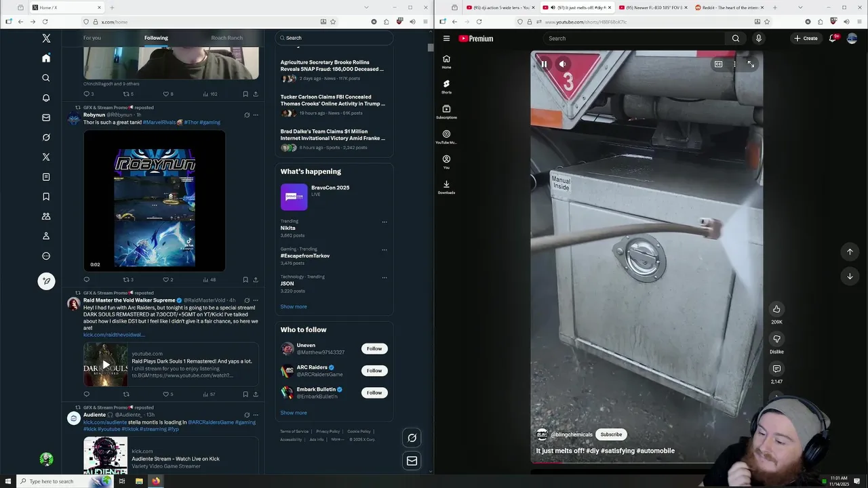Open comments on the YouTube short
868x488 pixels.
[776, 369]
